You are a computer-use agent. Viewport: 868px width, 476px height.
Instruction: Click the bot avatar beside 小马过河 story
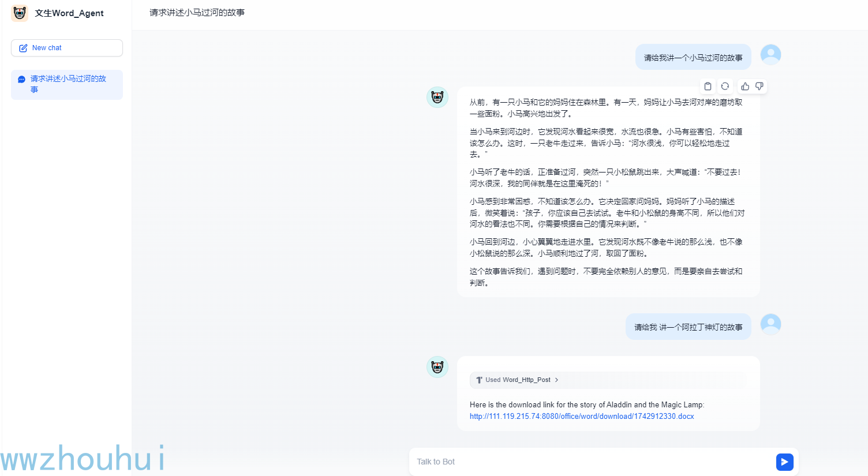(x=437, y=98)
